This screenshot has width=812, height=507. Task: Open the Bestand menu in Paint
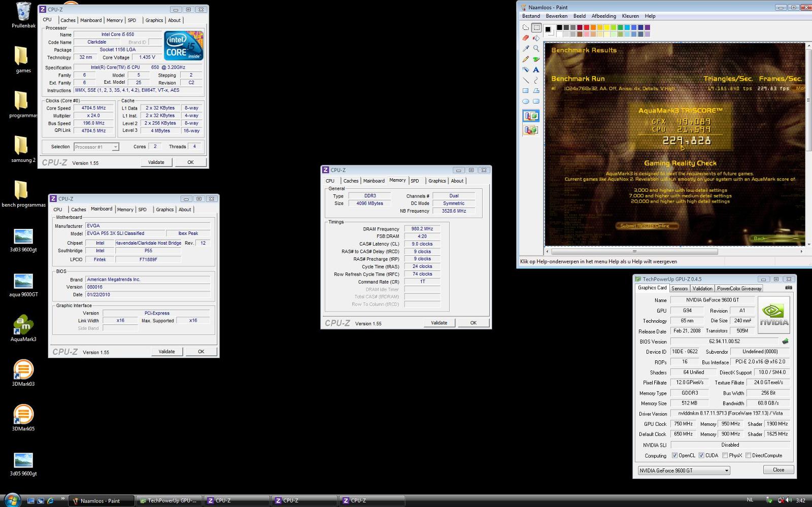point(531,16)
